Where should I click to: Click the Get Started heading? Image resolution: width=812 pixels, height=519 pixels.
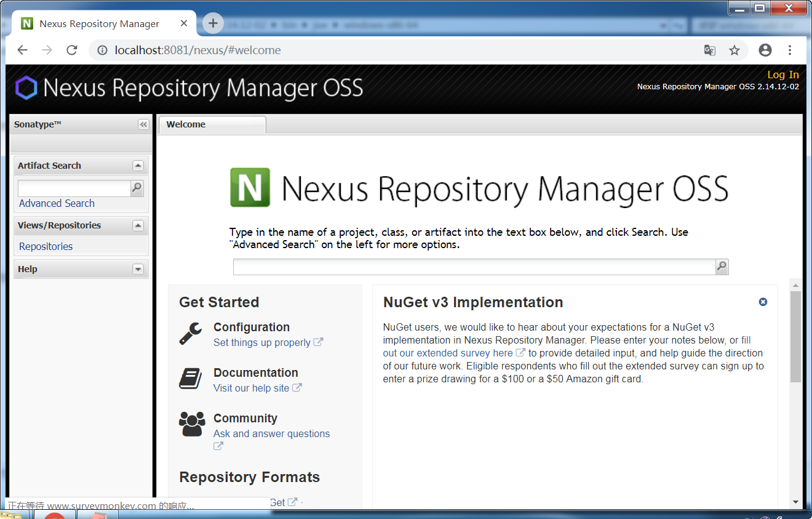point(219,302)
